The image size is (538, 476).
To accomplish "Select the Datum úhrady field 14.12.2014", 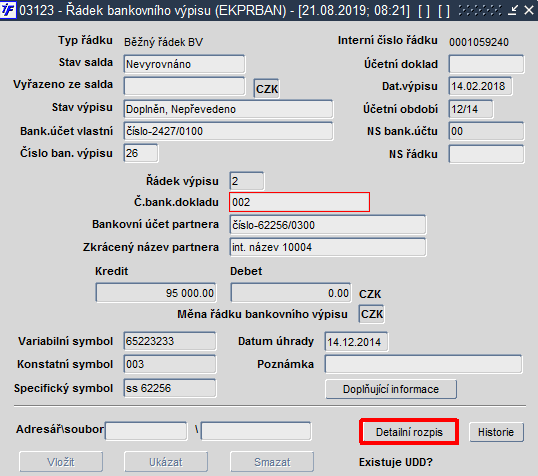I will [356, 342].
